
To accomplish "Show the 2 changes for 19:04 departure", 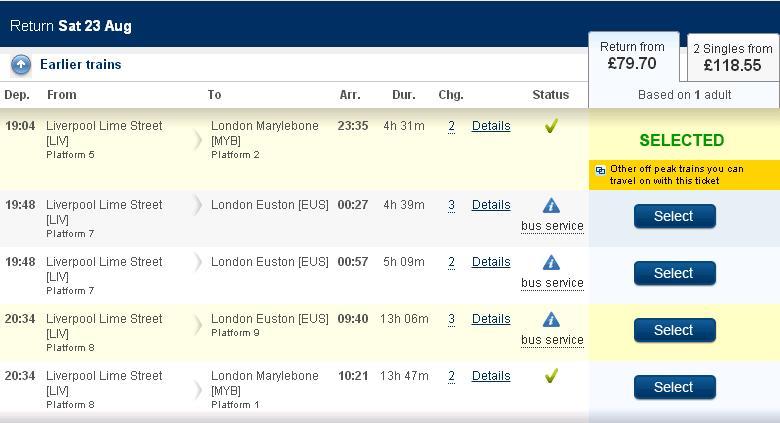I will [451, 126].
